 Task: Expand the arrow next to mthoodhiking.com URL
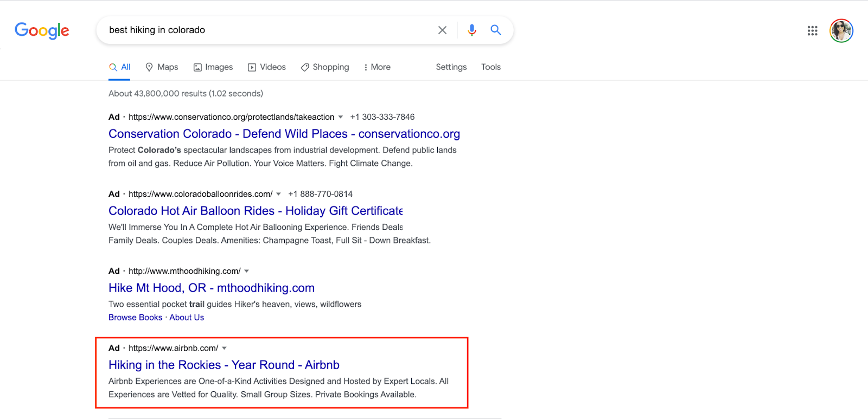247,271
